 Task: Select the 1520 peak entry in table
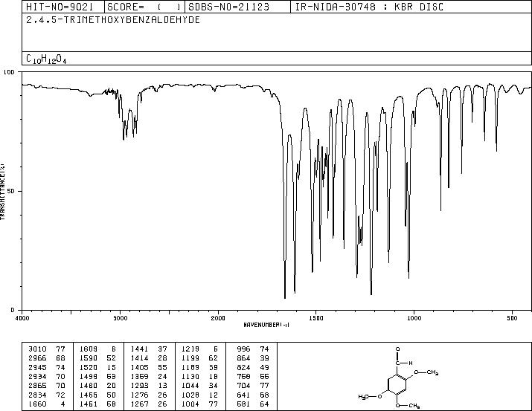coord(97,367)
